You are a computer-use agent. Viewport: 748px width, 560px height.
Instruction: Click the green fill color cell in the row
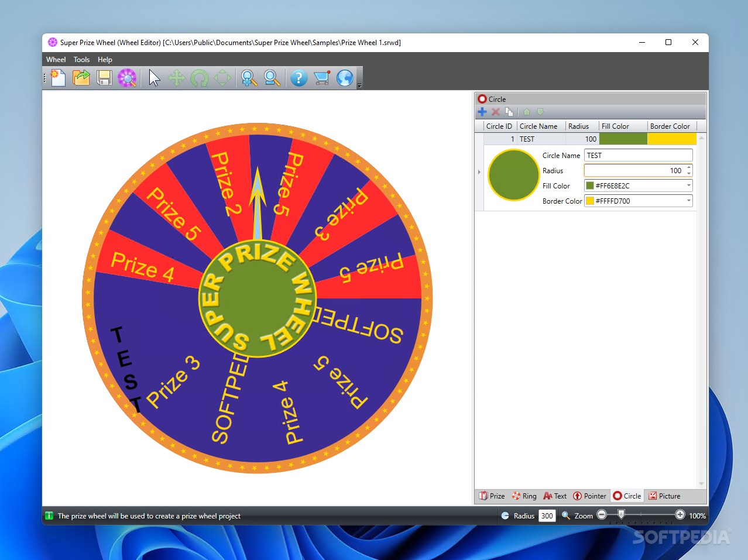click(623, 139)
